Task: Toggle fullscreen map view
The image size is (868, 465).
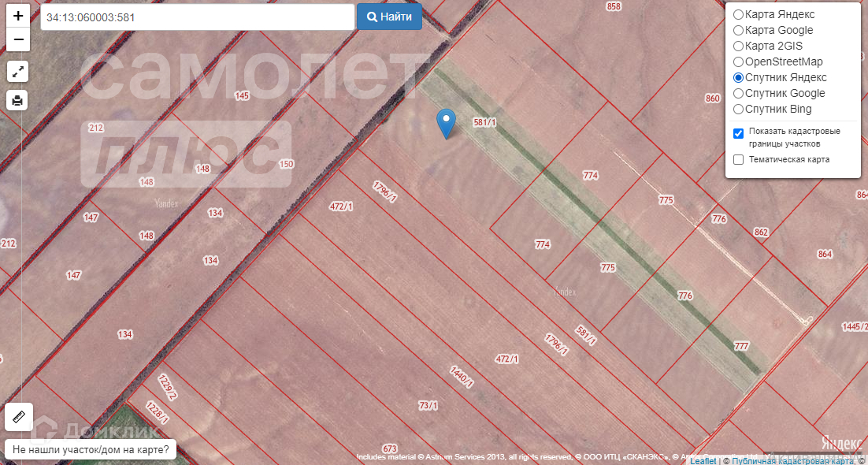Action: click(17, 72)
